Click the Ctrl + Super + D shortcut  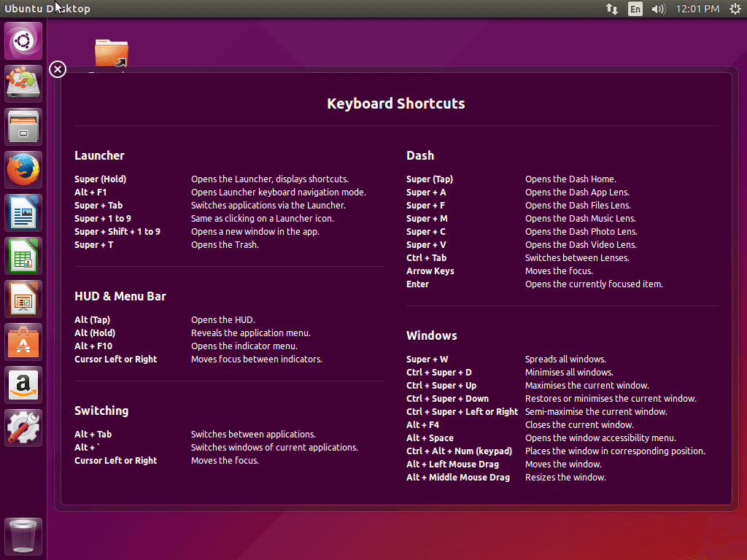439,373
